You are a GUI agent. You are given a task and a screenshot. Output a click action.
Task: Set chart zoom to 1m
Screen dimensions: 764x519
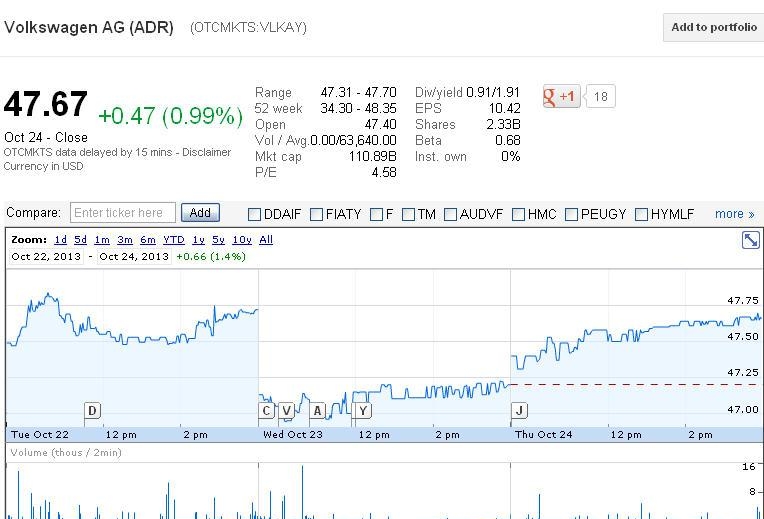(x=102, y=240)
